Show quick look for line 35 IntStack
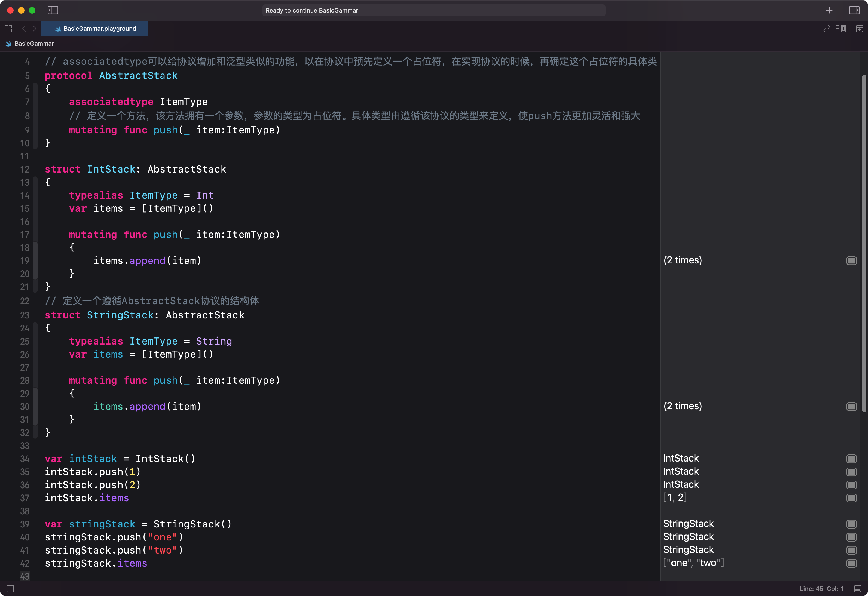This screenshot has width=868, height=596. (x=851, y=472)
